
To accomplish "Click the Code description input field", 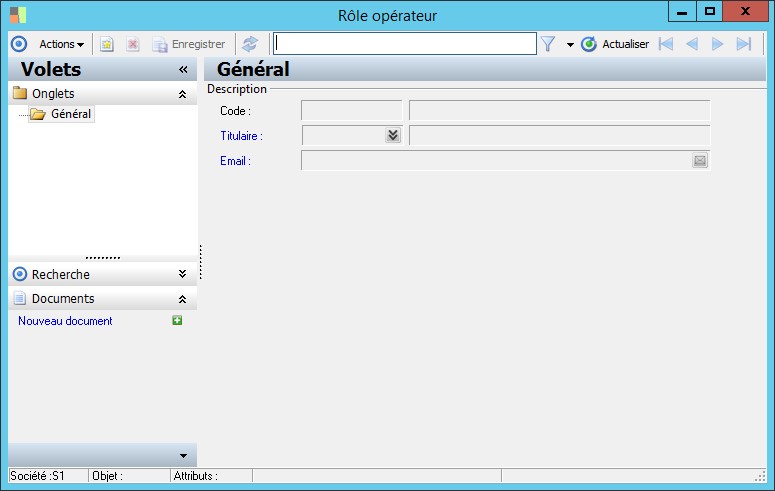I will 560,111.
